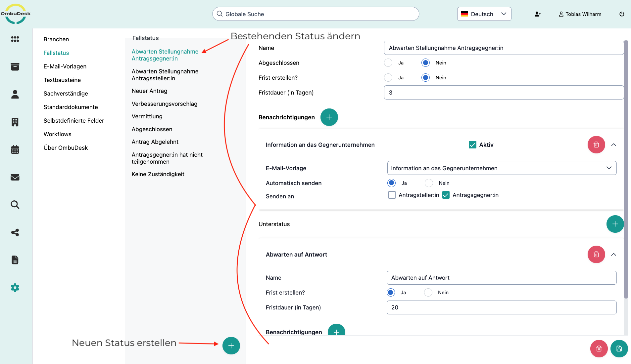Select status Antragsgegner:in hat nicht teilgenommen
631x364 pixels.
(x=167, y=158)
